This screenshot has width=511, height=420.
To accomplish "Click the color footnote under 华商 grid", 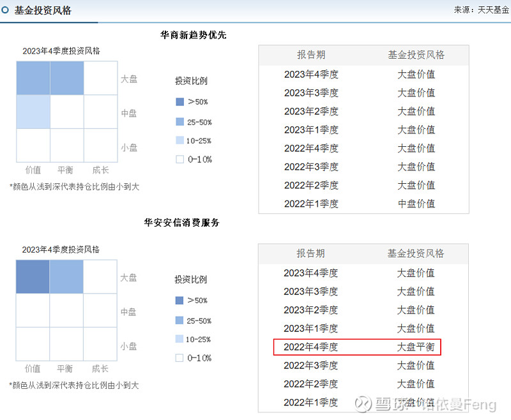I will 74,186.
